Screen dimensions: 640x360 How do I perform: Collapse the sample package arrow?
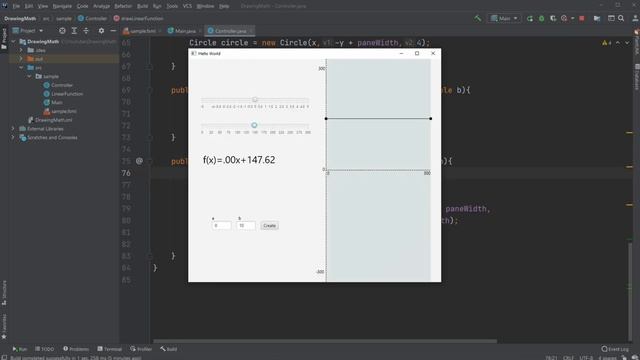(x=29, y=76)
